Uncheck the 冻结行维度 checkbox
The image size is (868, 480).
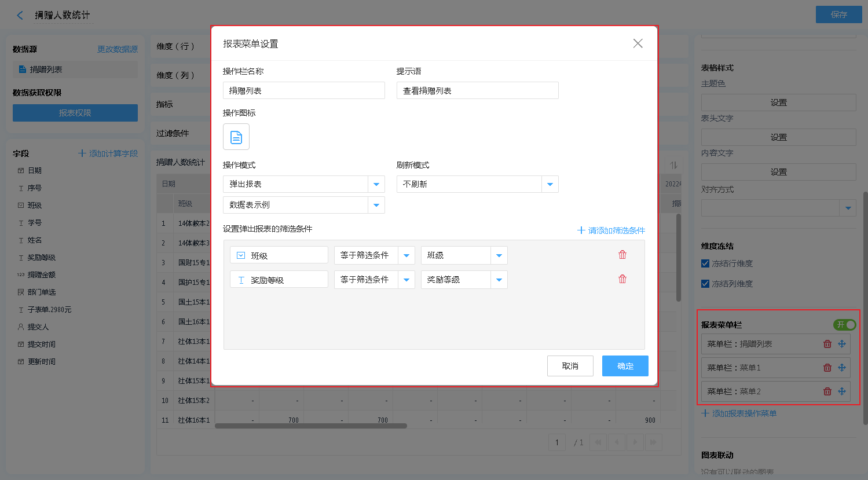pyautogui.click(x=705, y=263)
